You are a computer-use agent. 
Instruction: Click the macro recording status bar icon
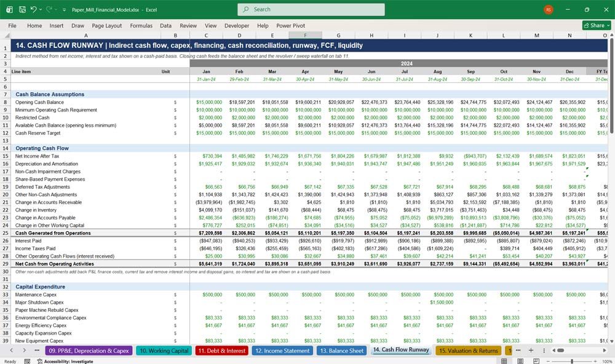[x=27, y=362]
